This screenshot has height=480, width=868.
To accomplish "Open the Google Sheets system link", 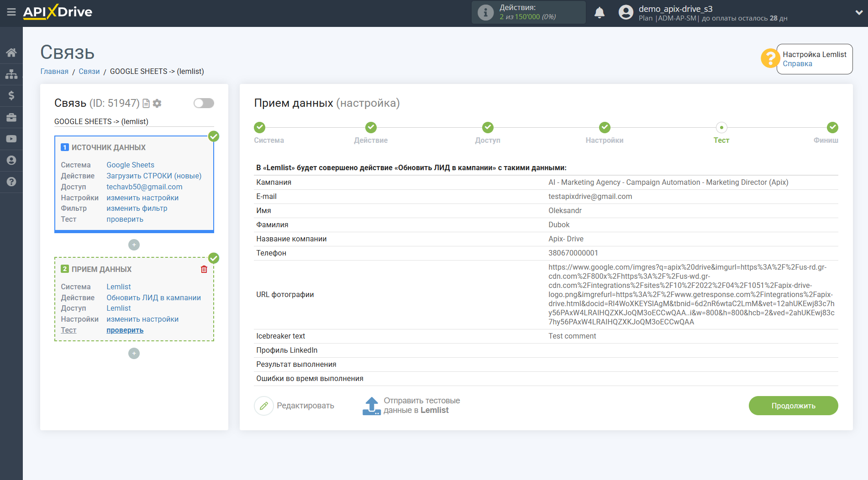I will click(x=131, y=165).
